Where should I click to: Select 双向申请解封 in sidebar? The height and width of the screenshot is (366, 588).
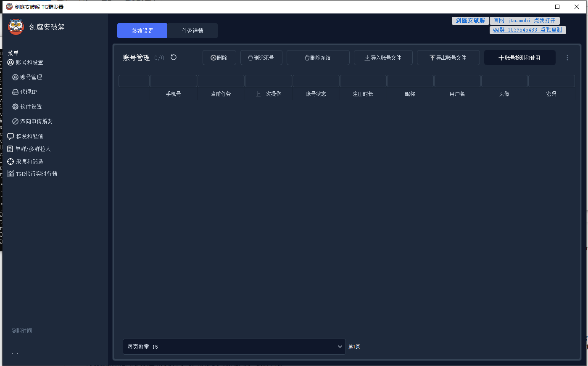32,121
